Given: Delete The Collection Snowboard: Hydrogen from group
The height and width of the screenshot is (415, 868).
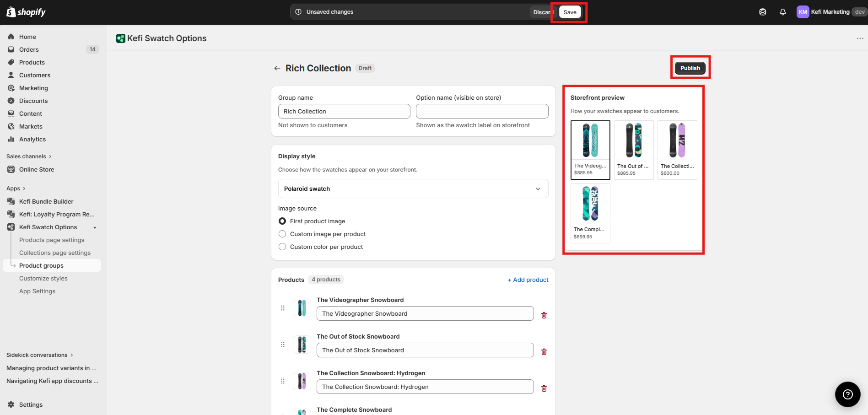Looking at the screenshot, I should coord(544,388).
